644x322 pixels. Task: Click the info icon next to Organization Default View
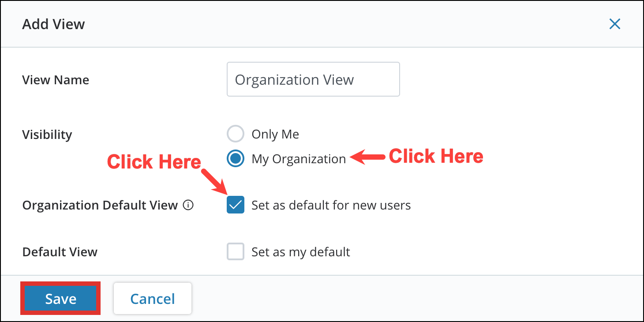click(188, 205)
